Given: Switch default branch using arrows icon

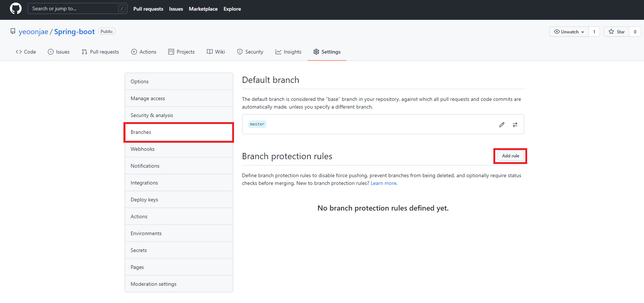Looking at the screenshot, I should tap(515, 125).
